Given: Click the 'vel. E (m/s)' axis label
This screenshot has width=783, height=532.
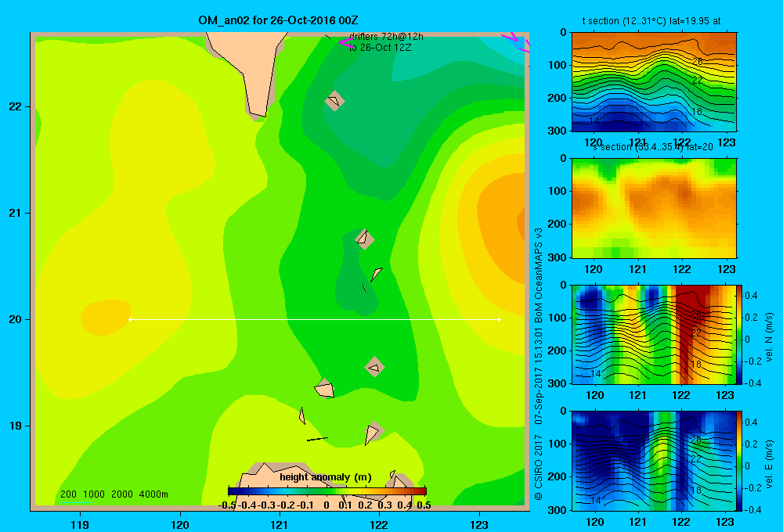Looking at the screenshot, I should 769,463.
